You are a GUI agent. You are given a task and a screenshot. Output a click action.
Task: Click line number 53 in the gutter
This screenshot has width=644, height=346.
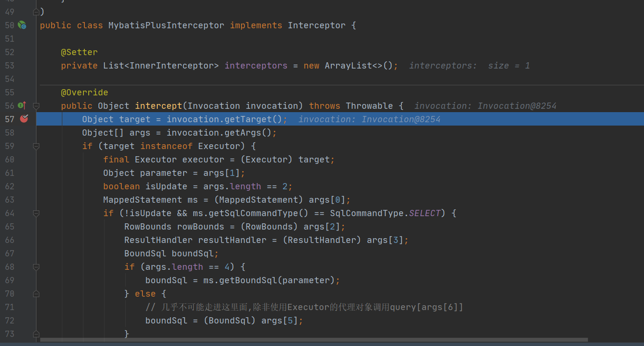(10, 66)
